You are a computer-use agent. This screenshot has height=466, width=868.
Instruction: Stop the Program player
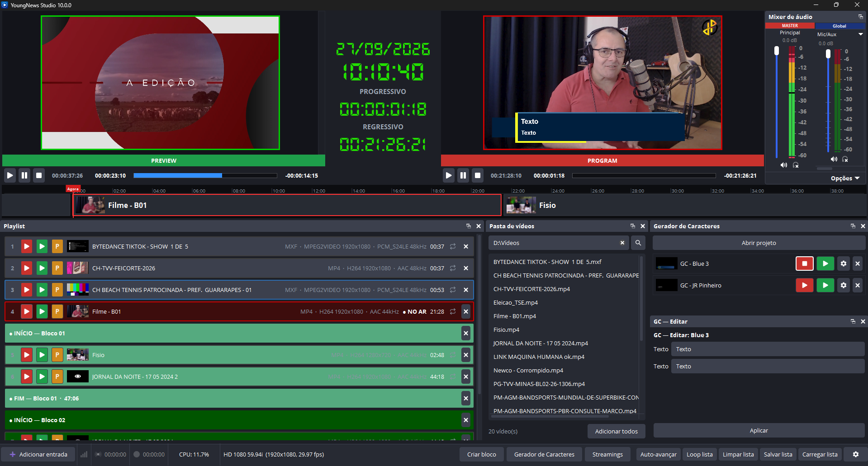(x=478, y=175)
